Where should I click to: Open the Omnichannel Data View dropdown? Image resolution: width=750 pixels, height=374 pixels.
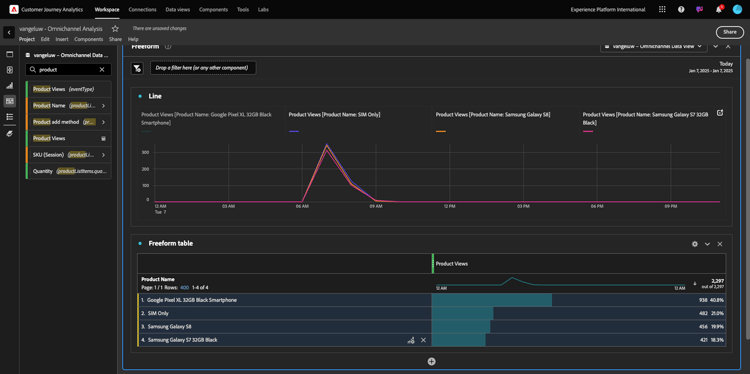click(653, 46)
